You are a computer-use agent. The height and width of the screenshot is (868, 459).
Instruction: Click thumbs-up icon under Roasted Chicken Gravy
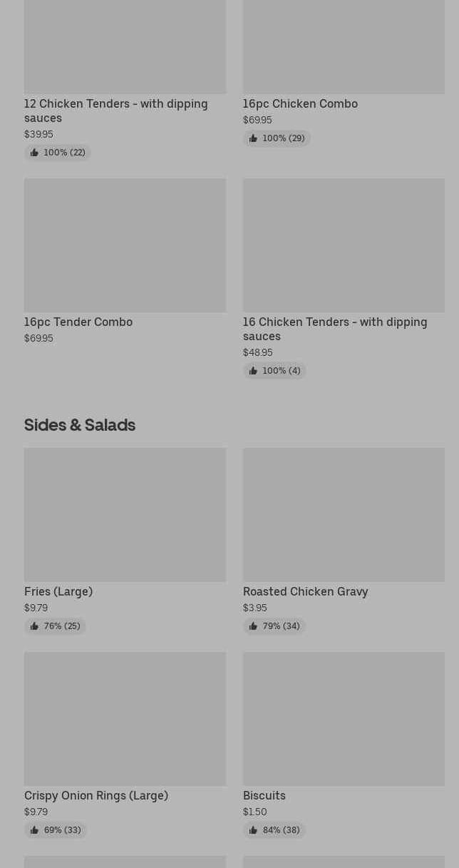pyautogui.click(x=253, y=626)
